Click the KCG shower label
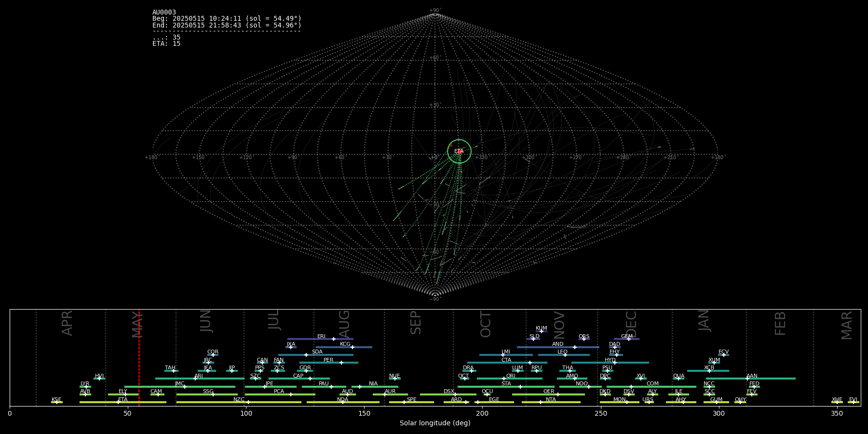 click(345, 344)
